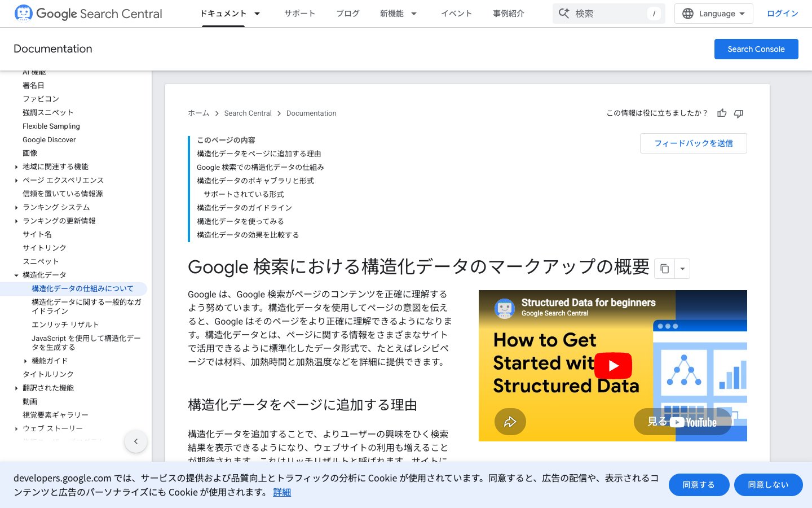Go to ホーム in the breadcrumb
The image size is (812, 508).
pos(198,113)
